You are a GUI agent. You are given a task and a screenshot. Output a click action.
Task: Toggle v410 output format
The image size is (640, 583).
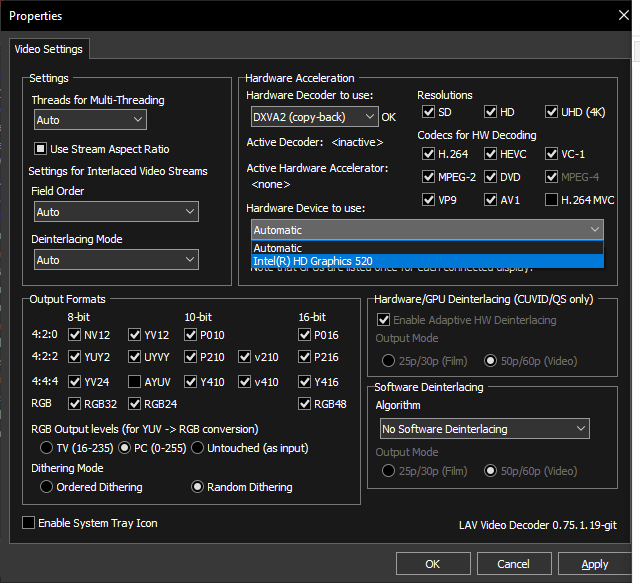[244, 382]
